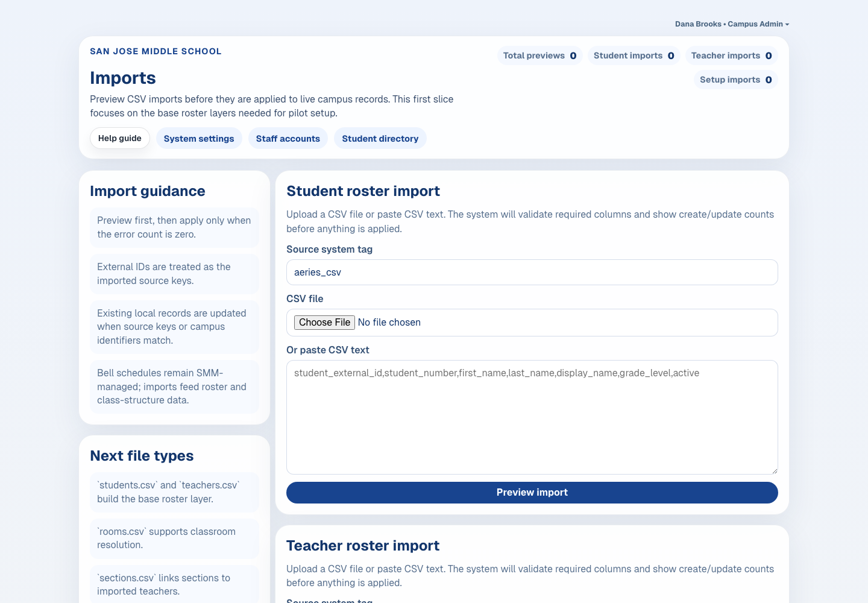Click the Student imports counter pill
The width and height of the screenshot is (868, 603).
pyautogui.click(x=634, y=55)
